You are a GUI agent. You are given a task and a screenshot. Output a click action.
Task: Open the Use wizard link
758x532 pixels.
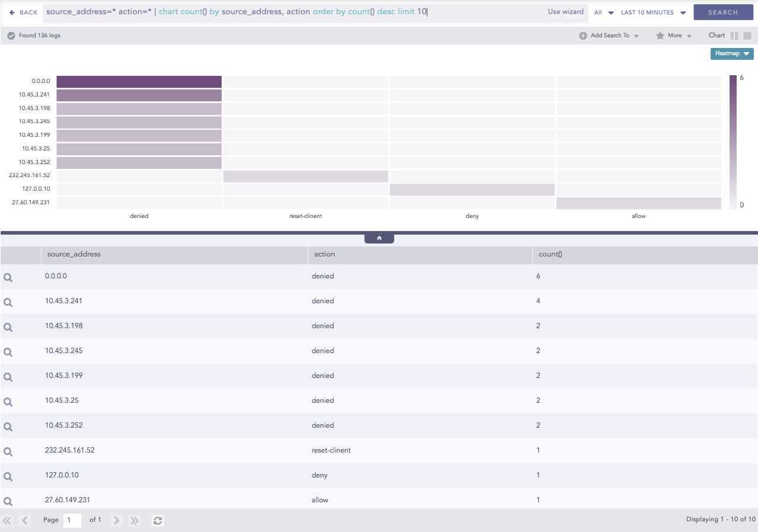click(565, 11)
